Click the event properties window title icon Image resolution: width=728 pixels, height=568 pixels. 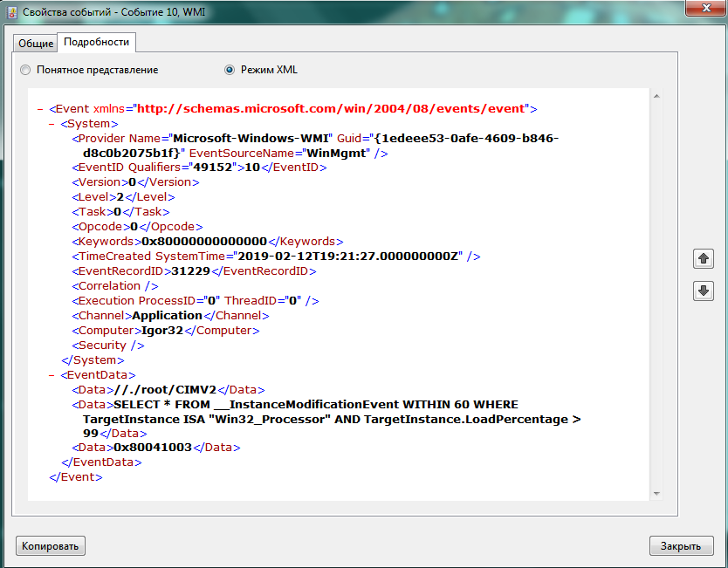pos(11,11)
